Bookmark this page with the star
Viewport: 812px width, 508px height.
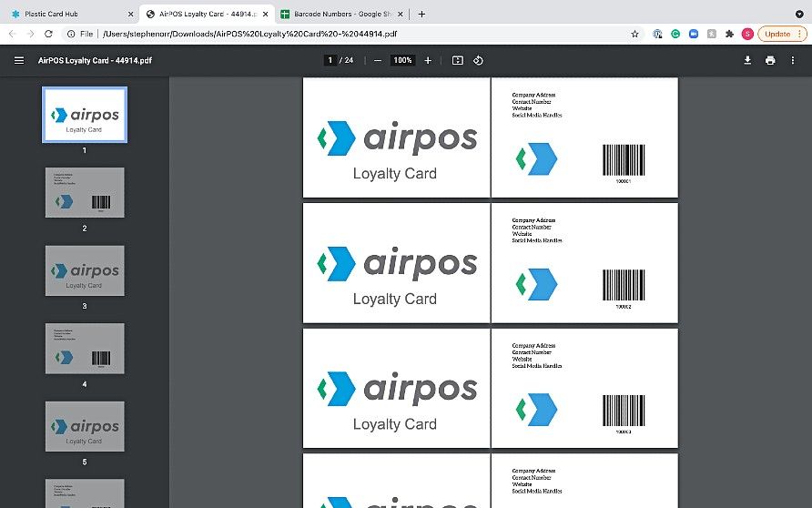pyautogui.click(x=634, y=34)
